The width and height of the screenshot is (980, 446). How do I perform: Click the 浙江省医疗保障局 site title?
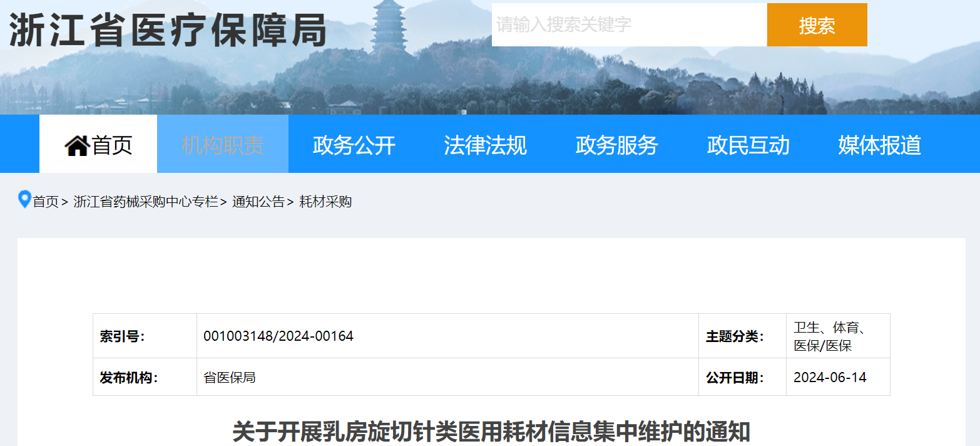coord(168,30)
